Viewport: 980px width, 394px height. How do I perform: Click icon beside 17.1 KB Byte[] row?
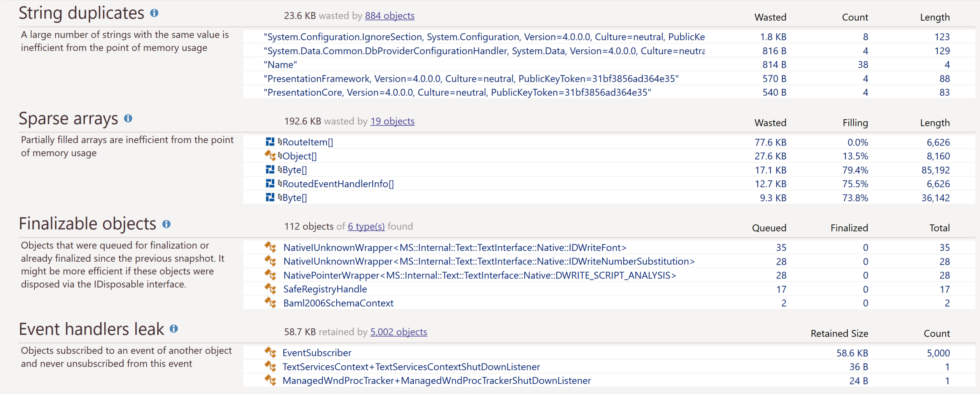(x=270, y=170)
